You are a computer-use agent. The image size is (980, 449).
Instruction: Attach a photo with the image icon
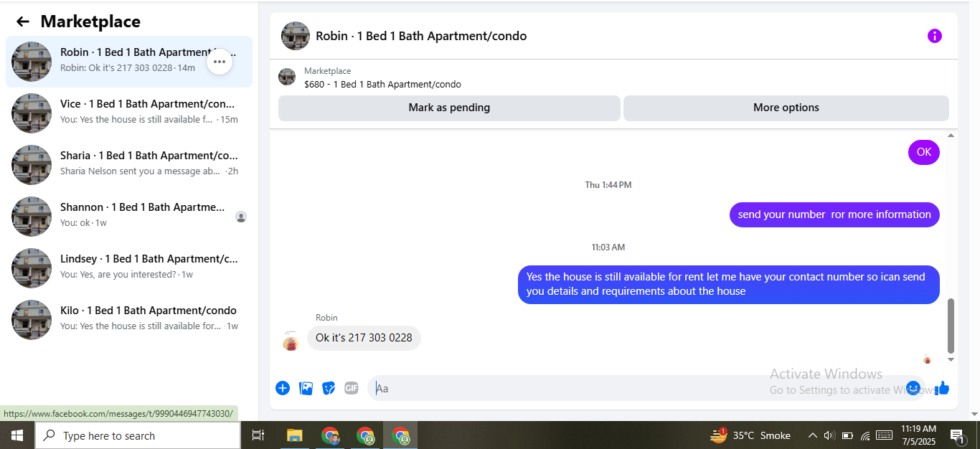tap(306, 388)
